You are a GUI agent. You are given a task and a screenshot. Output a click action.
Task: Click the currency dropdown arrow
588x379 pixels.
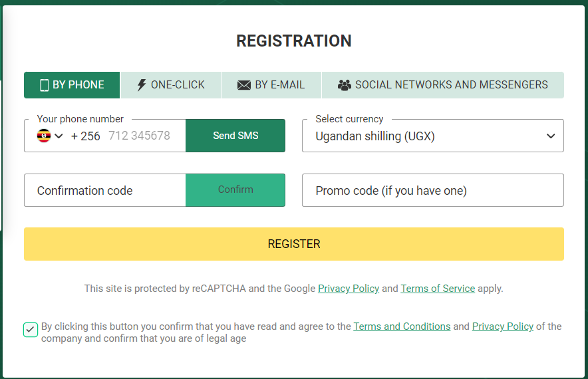[x=551, y=136]
